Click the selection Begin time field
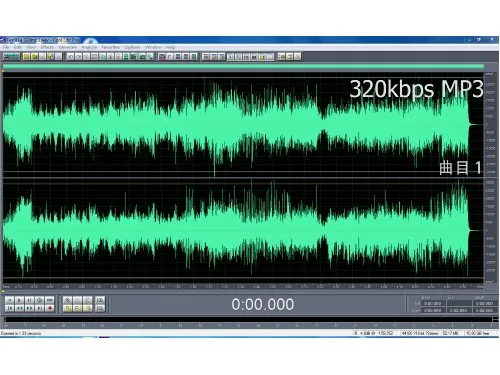The width and height of the screenshot is (500, 375). 433,303
